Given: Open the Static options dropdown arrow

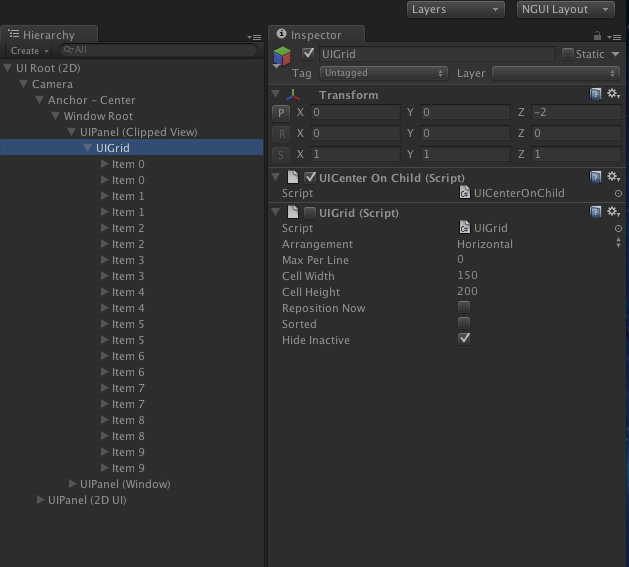Looking at the screenshot, I should (615, 54).
